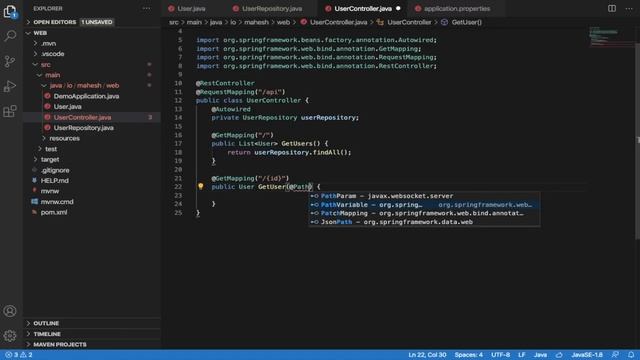The image size is (640, 360).
Task: Click the feedback icon in status bar
Action: (x=615, y=355)
